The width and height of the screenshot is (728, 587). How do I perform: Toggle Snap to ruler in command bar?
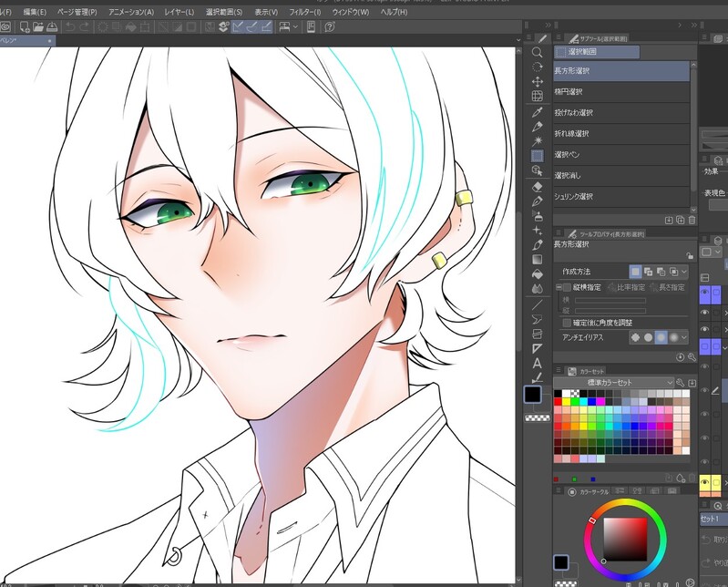pos(238,27)
